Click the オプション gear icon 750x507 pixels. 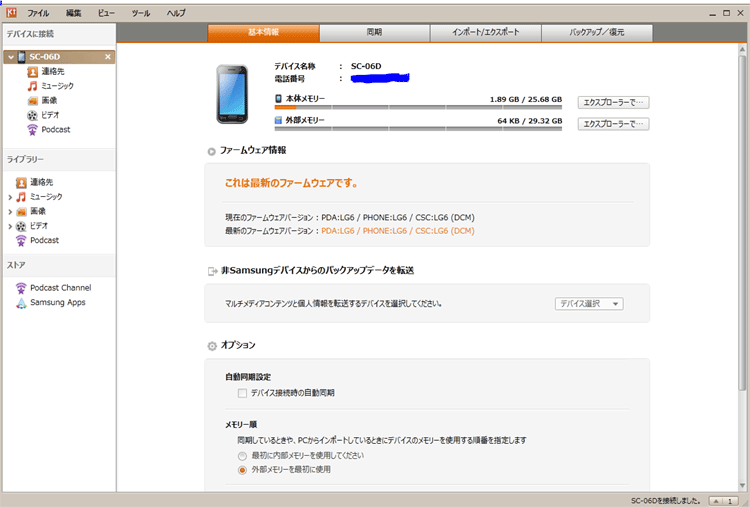coord(212,346)
